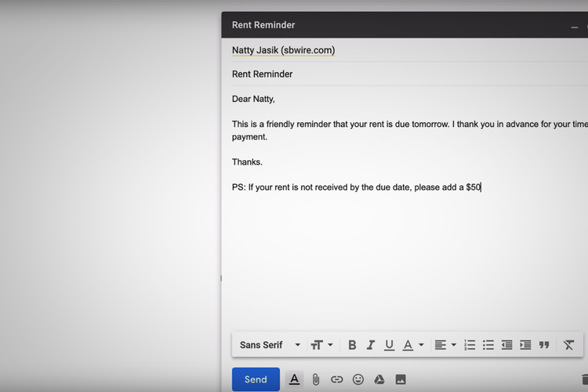Viewport: 588px width, 392px height.
Task: Open the emoji picker
Action: pyautogui.click(x=358, y=379)
